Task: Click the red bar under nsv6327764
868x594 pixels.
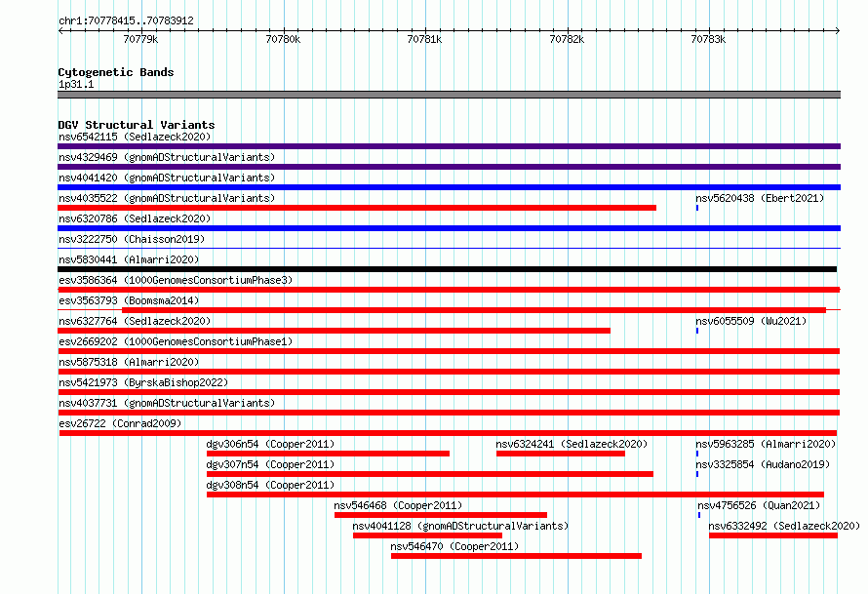Action: click(334, 331)
